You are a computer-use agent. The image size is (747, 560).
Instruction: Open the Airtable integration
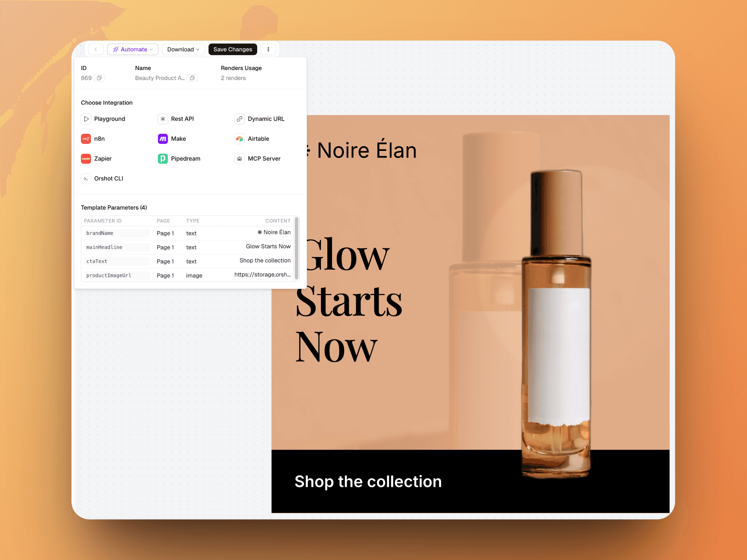252,138
